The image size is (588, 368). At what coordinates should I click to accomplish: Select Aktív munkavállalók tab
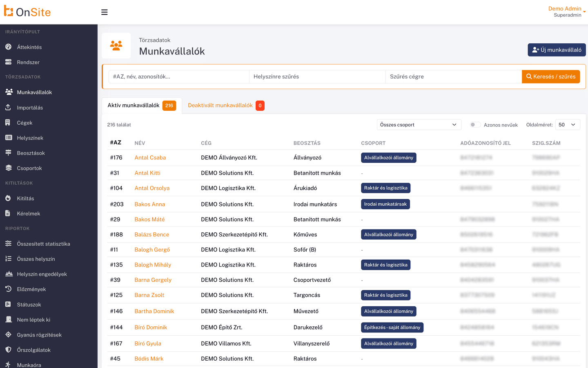[x=141, y=105]
